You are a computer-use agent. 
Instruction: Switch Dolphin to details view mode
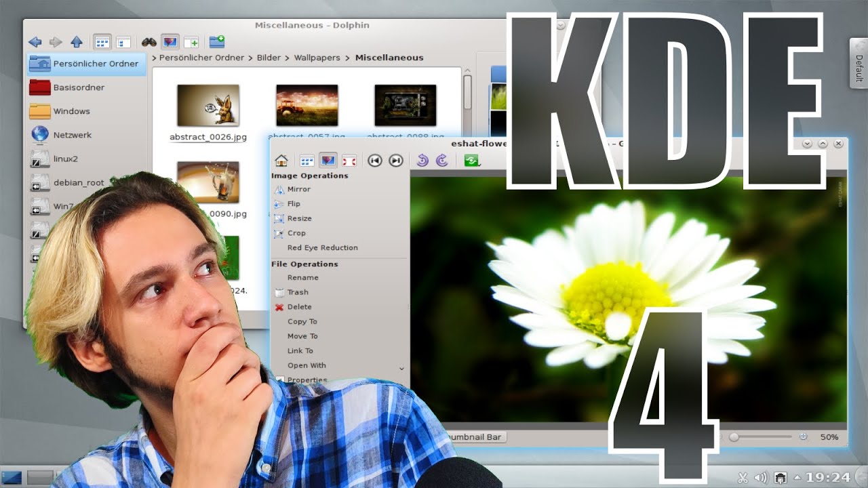click(x=123, y=42)
